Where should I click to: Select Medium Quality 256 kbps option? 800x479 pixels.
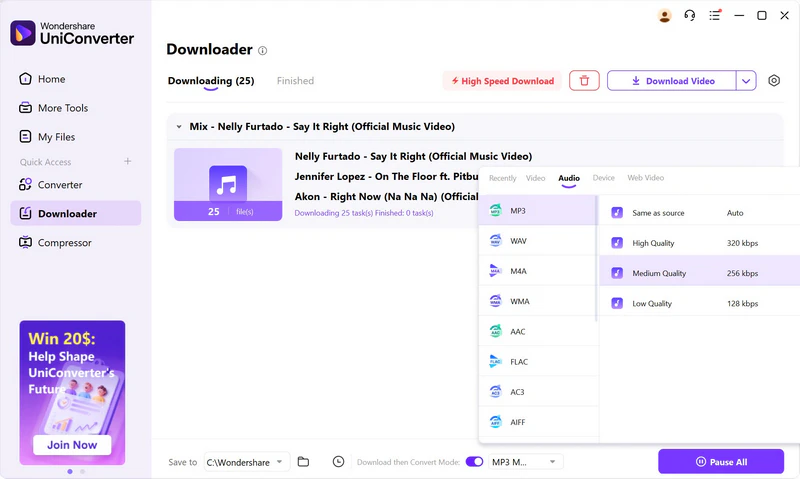click(700, 273)
